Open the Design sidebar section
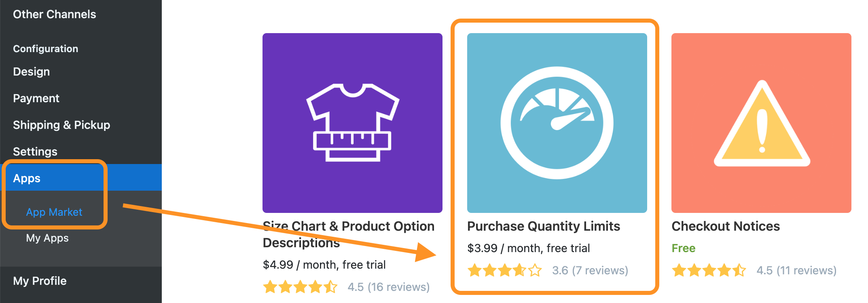The width and height of the screenshot is (868, 303). click(32, 72)
